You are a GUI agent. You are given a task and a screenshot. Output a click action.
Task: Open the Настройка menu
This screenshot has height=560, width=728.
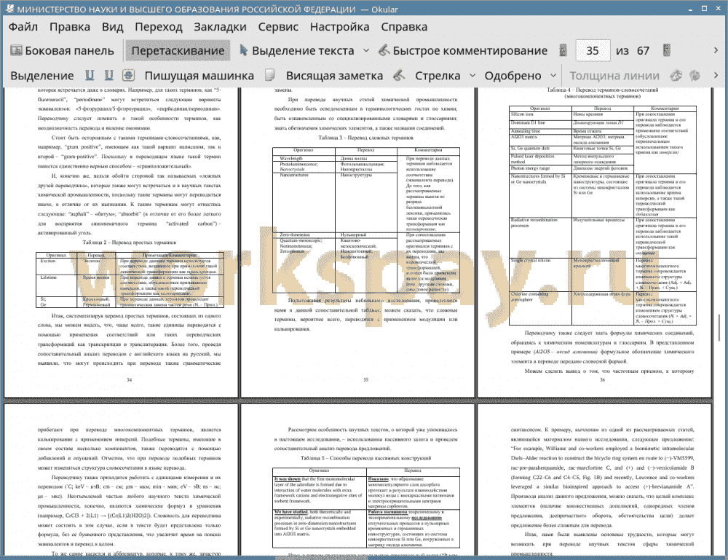(x=339, y=27)
